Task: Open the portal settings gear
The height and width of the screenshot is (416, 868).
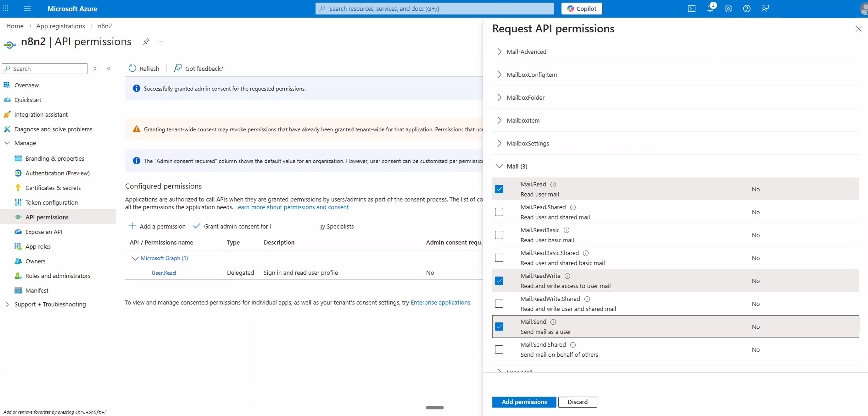Action: [728, 8]
